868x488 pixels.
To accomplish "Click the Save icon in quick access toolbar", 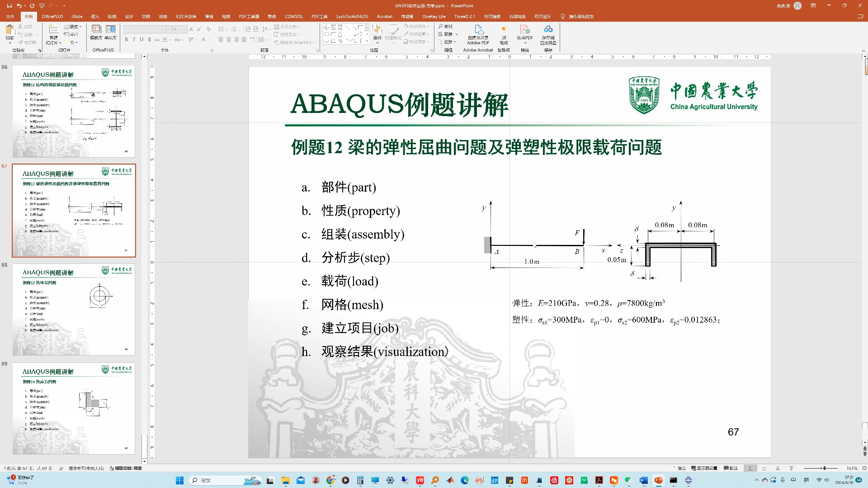I will [9, 5].
